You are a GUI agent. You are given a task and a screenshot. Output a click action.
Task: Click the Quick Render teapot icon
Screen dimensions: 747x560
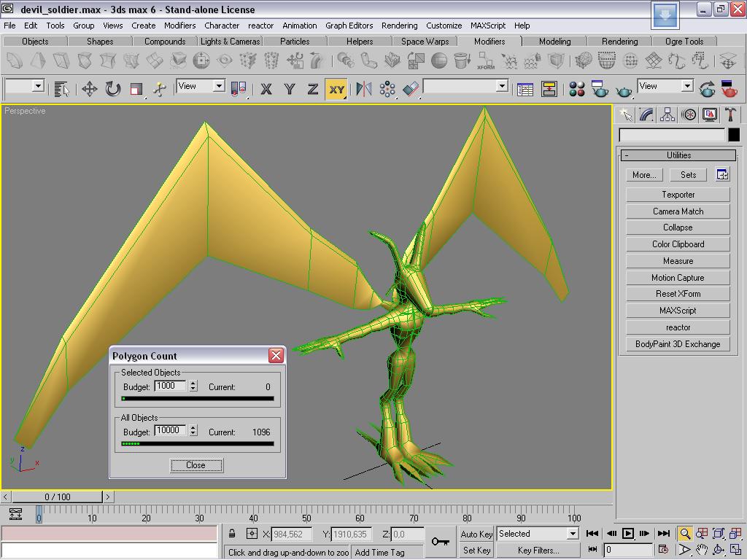click(624, 89)
